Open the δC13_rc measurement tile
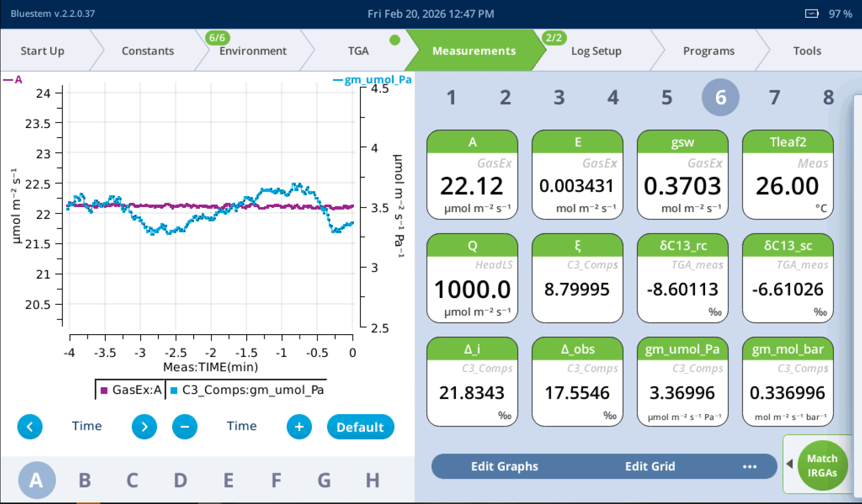This screenshot has width=862, height=504. (x=682, y=278)
